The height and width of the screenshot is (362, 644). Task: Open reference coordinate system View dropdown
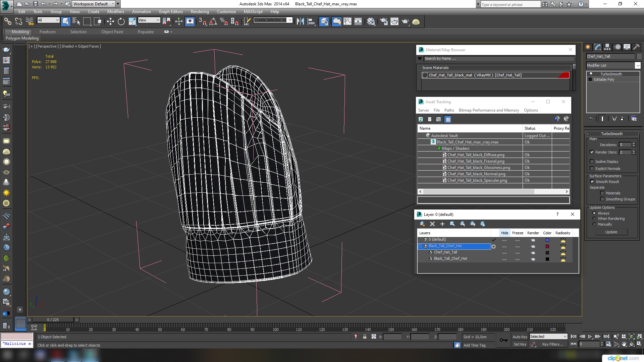149,20
